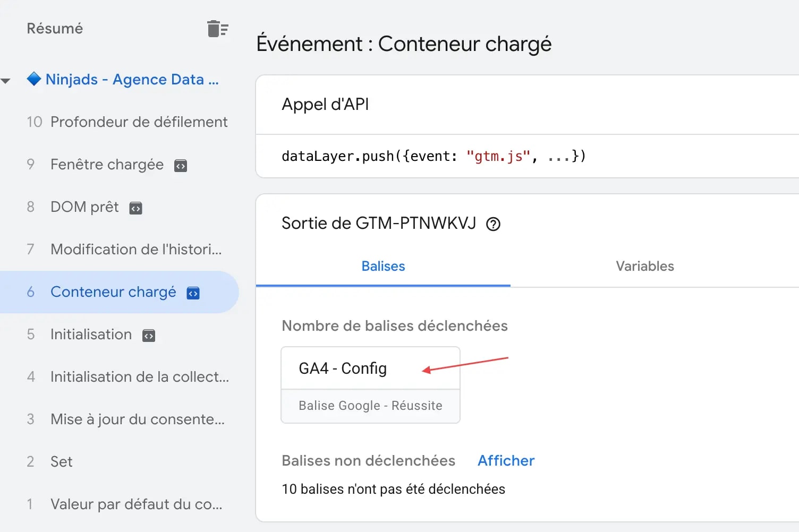Click Afficher to show non-triggered tags
Screen dimensions: 799x532
505,460
